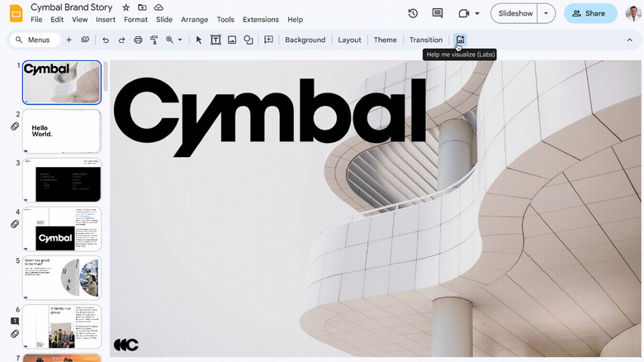
Task: Open the Help menu
Action: pos(295,20)
